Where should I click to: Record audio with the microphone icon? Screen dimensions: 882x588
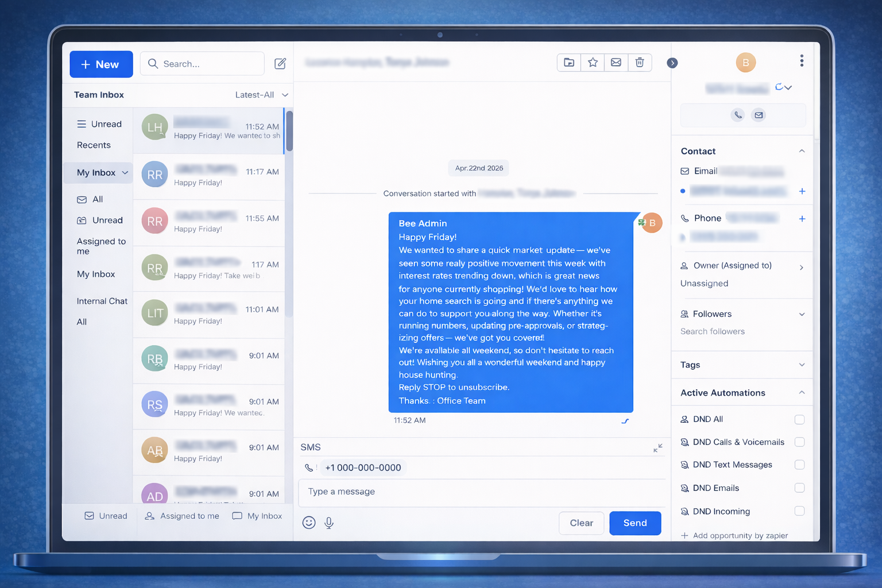(x=329, y=523)
